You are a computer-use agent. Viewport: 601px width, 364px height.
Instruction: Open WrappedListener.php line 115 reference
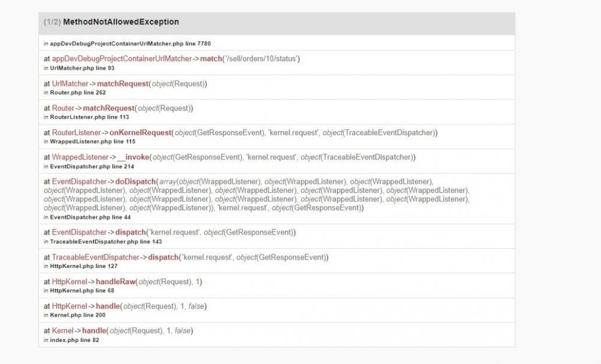click(x=93, y=142)
